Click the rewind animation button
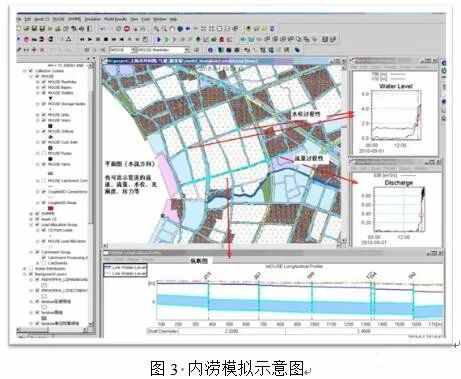The width and height of the screenshot is (461, 379). (x=82, y=39)
